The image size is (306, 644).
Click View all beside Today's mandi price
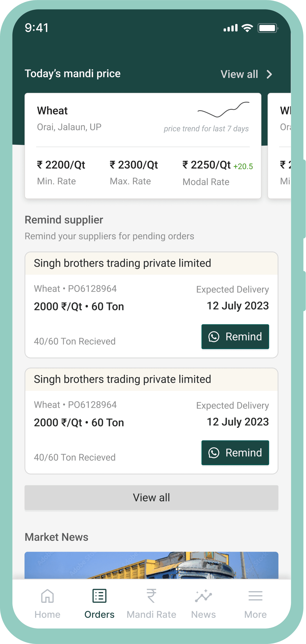239,74
